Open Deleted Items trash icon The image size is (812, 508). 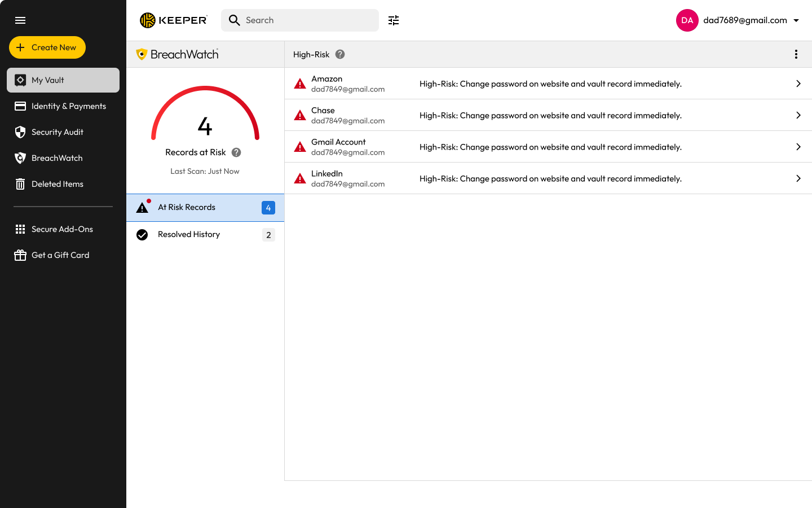click(20, 183)
